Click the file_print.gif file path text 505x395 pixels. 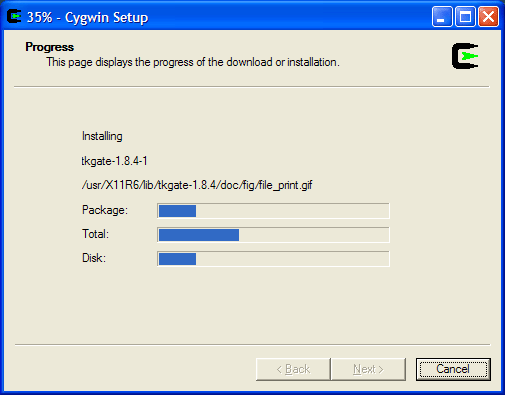click(197, 185)
